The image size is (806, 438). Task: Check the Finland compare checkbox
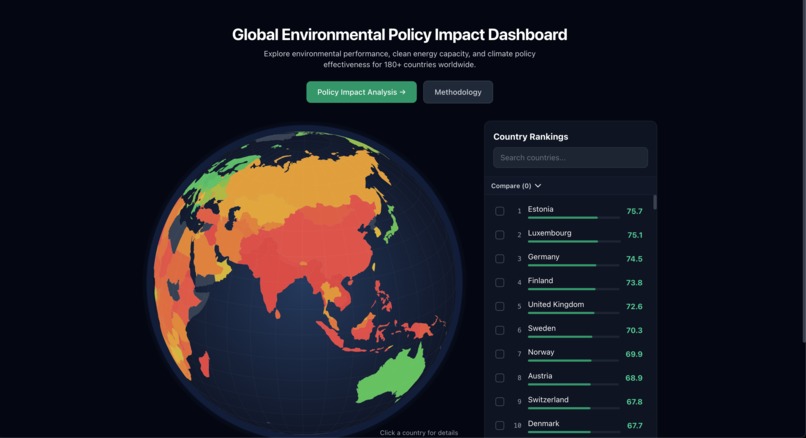(x=500, y=282)
